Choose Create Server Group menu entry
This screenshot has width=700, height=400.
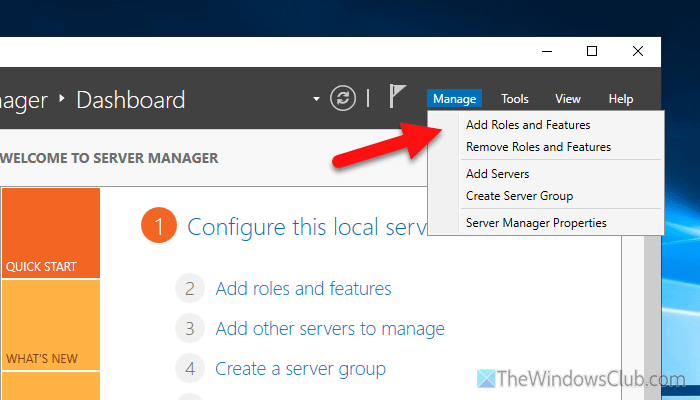520,196
